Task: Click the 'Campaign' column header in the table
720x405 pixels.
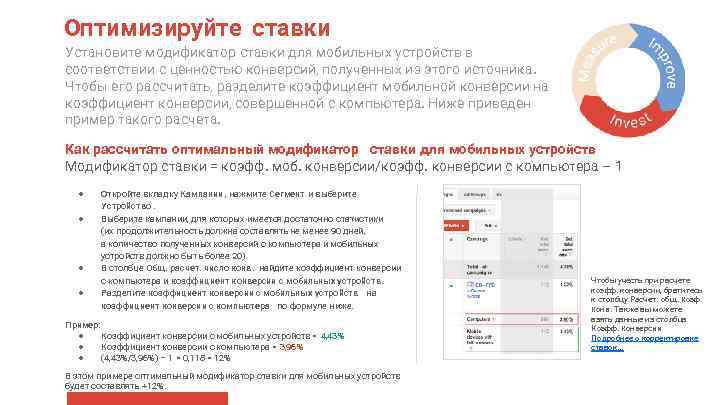Action: (477, 239)
